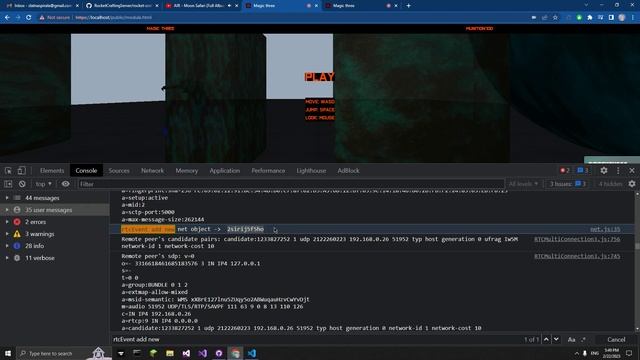Select the inspect element picker icon
640x360 pixels.
click(8, 171)
